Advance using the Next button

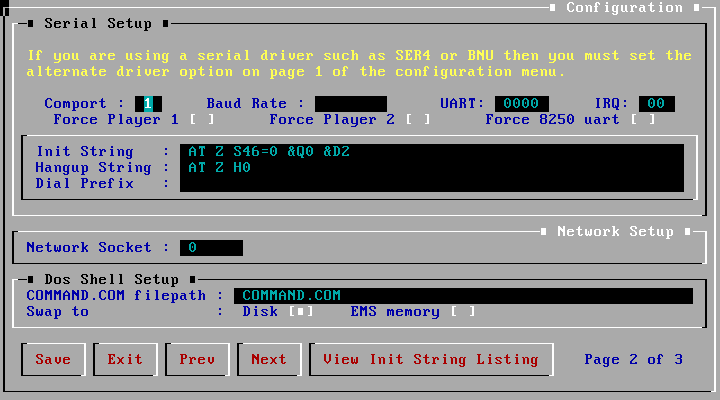[x=269, y=359]
